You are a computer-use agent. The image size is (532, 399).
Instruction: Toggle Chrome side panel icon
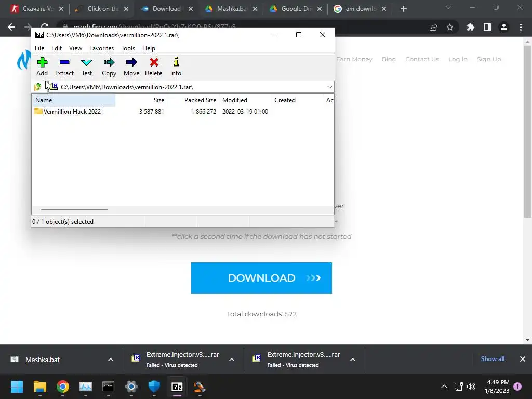(x=487, y=27)
